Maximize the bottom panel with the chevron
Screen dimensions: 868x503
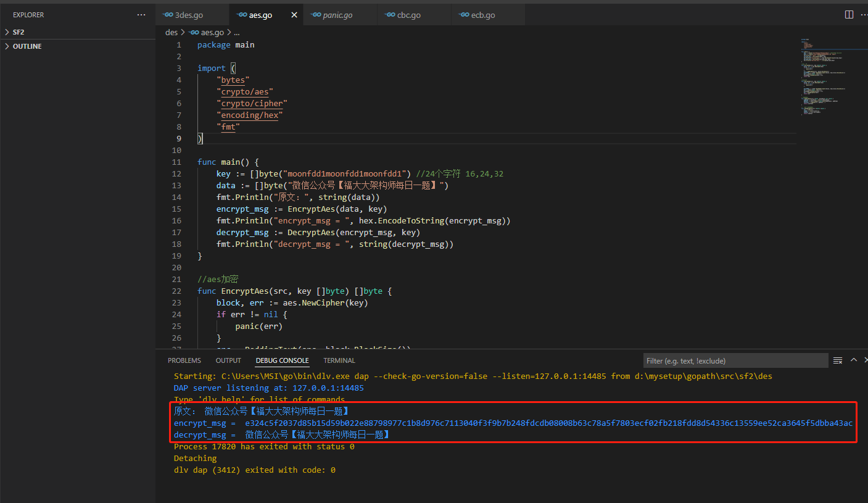854,360
